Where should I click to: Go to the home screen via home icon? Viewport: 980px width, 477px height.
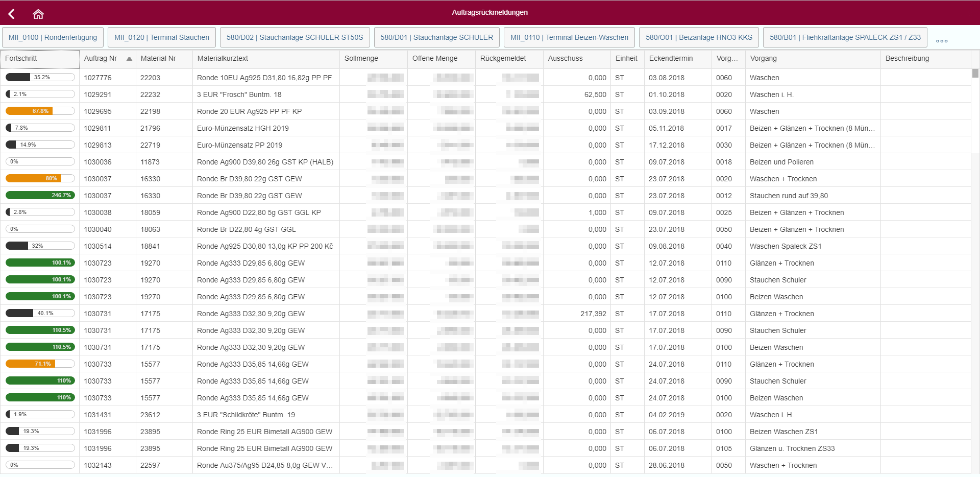pos(38,13)
